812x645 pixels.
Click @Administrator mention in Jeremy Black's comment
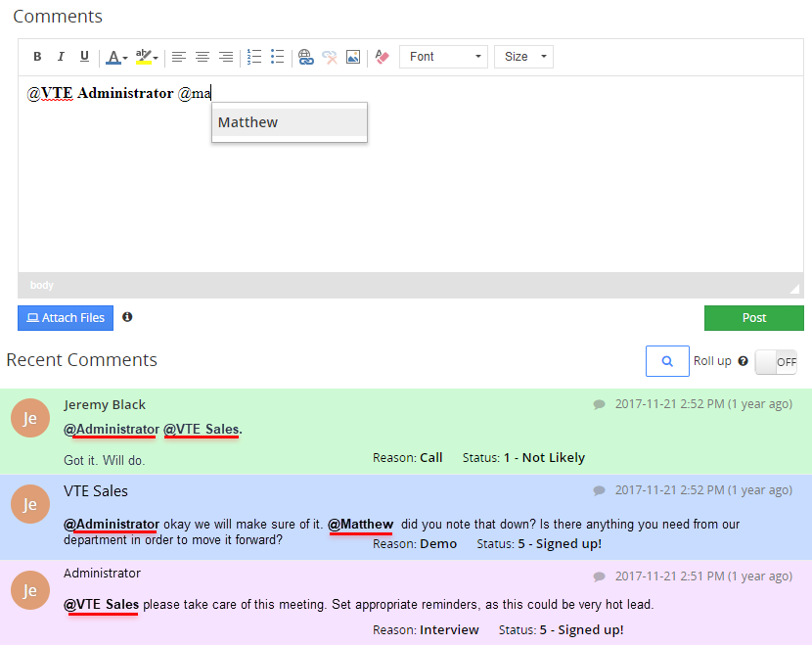point(112,430)
